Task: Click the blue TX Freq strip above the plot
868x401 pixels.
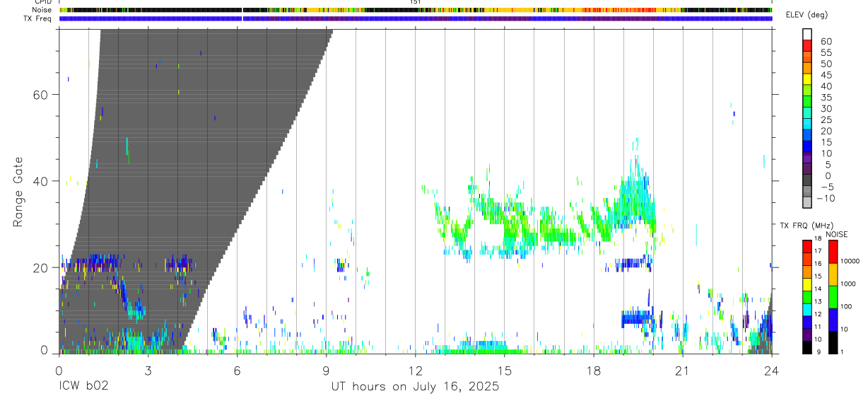Action: (416, 18)
